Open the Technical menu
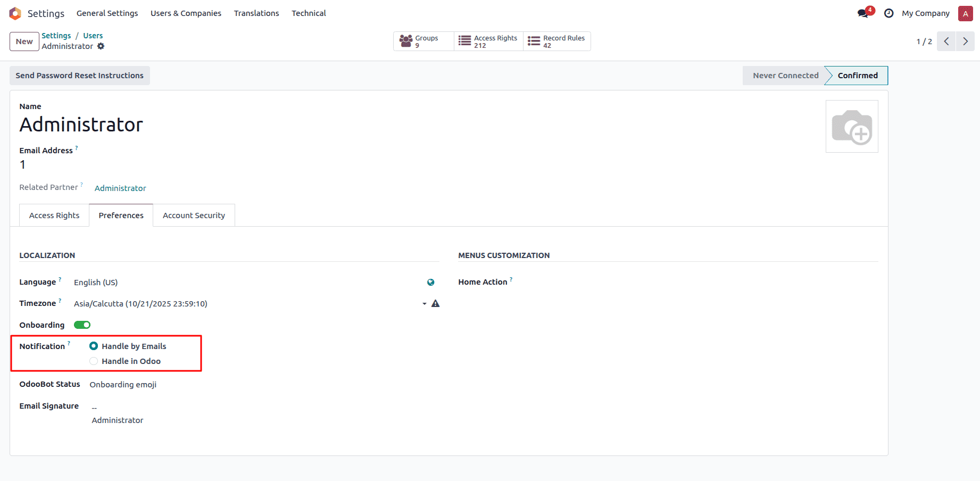Screen dimensions: 980x481 click(x=309, y=13)
